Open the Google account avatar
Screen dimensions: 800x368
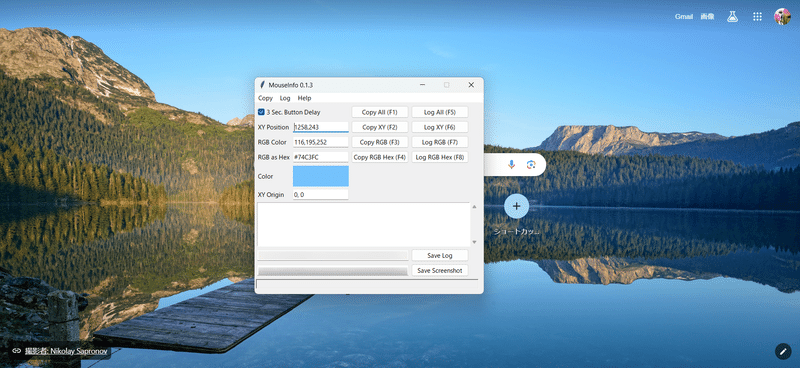[782, 16]
